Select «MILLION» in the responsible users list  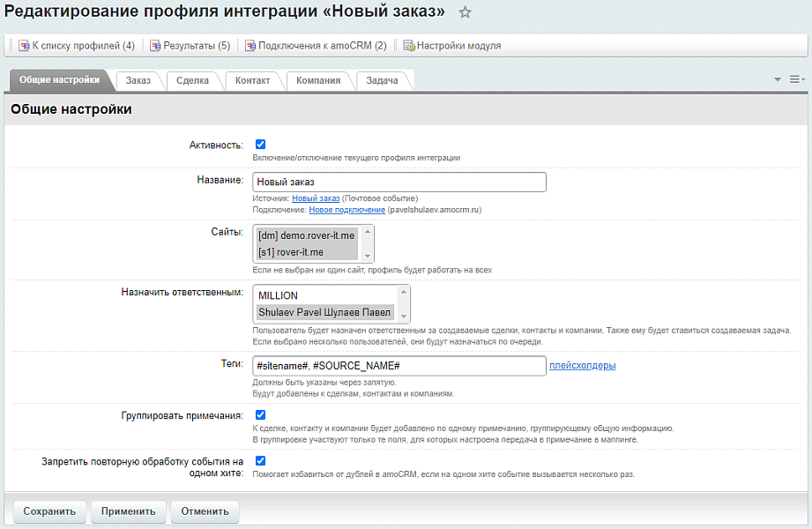coord(279,294)
